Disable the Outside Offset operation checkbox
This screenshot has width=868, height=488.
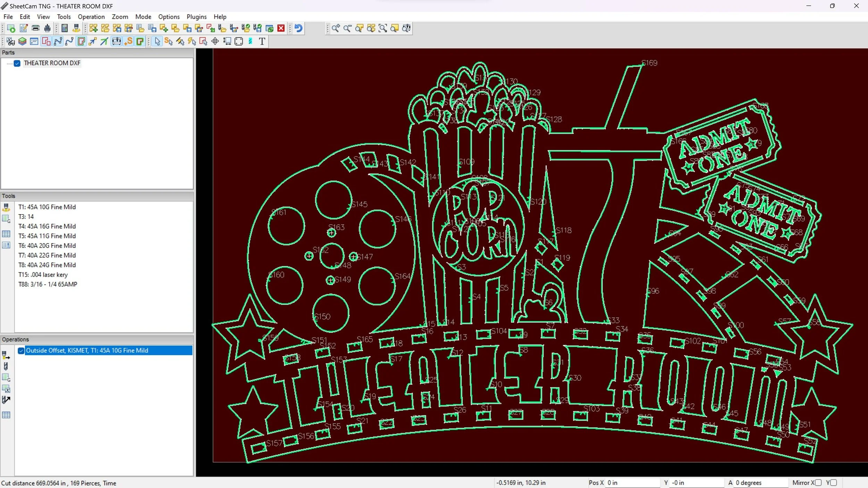pyautogui.click(x=21, y=351)
